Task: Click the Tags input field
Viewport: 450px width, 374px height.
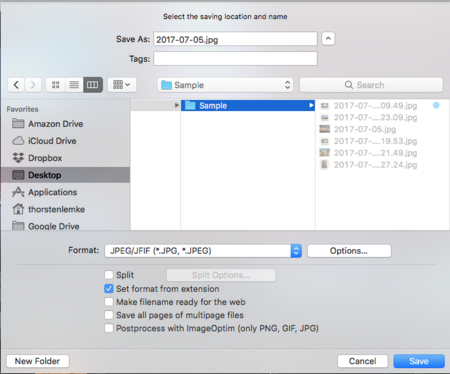Action: [x=235, y=59]
